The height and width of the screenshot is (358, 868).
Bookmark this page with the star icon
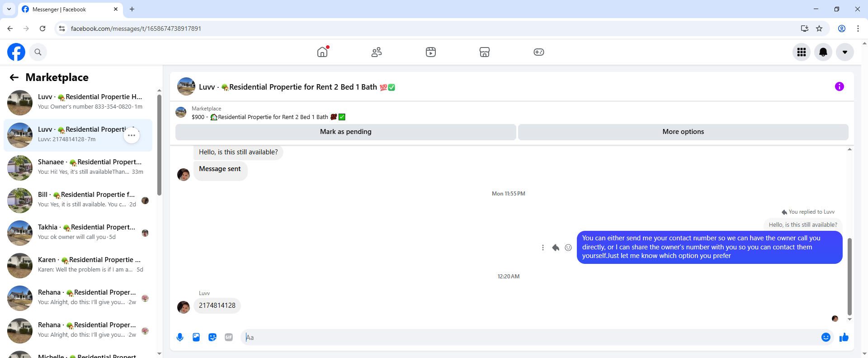pos(819,29)
